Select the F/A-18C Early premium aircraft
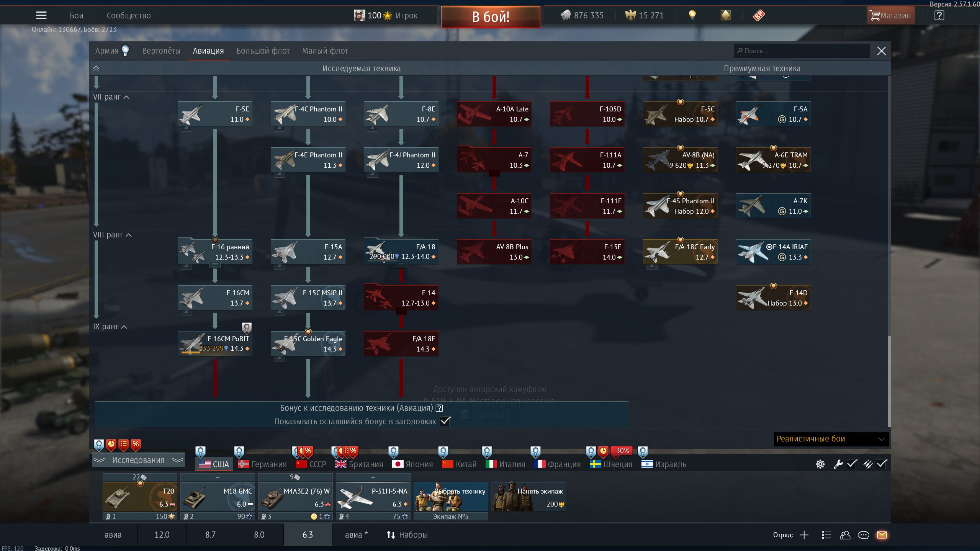The width and height of the screenshot is (980, 551). click(x=680, y=252)
